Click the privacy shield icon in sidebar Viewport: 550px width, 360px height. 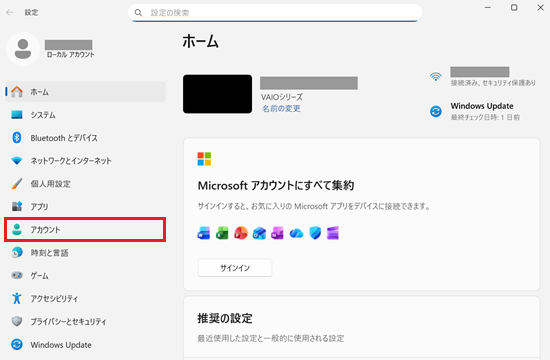(x=16, y=321)
